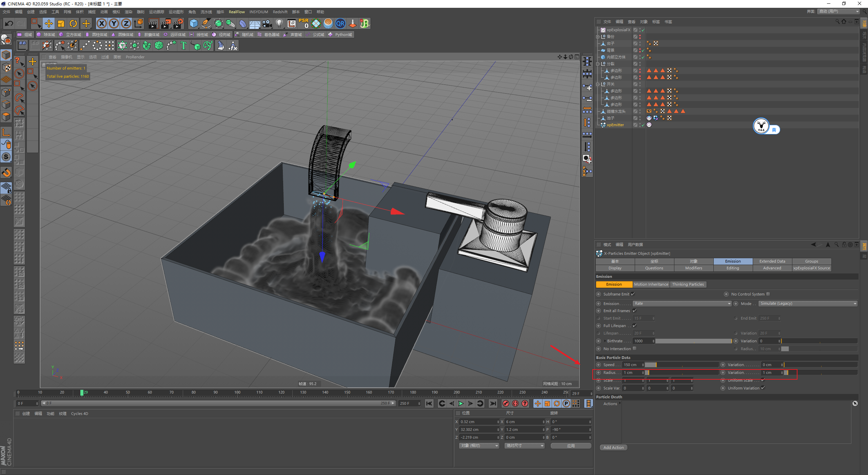This screenshot has height=475, width=868.
Task: Click the Render to Picture Viewer icon
Action: click(x=166, y=23)
